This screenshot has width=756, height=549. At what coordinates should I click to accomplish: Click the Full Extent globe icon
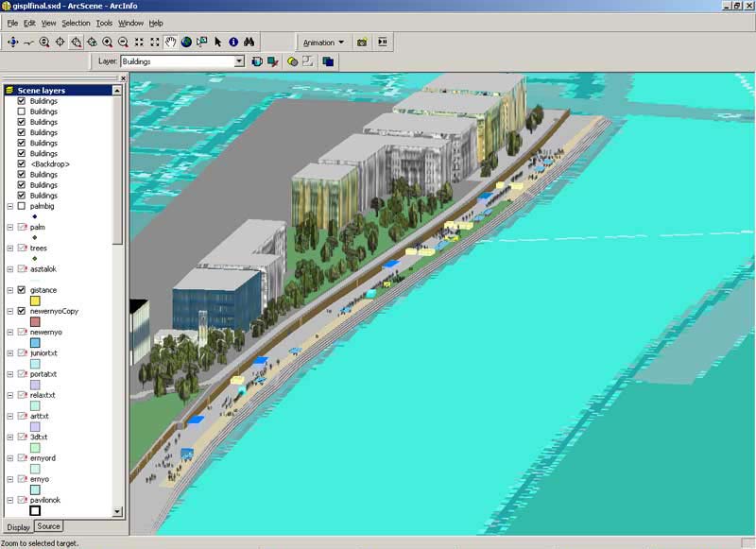click(186, 42)
